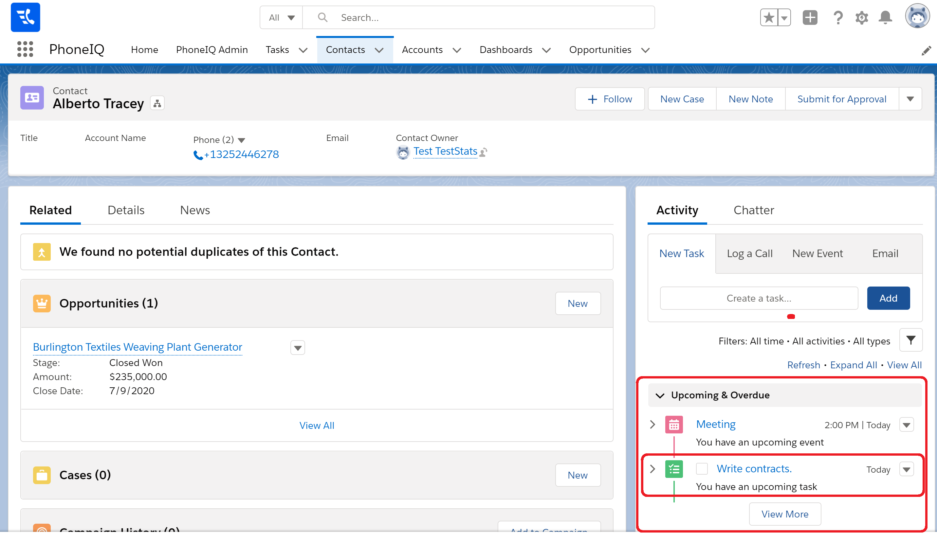Screen dimensions: 937x560
Task: View the contact hierarchy icon
Action: coord(157,103)
